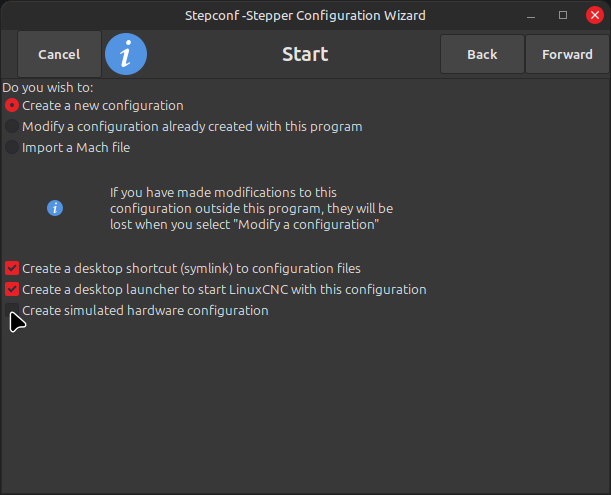Close the Stepconf wizard window
Image resolution: width=611 pixels, height=495 pixels.
pyautogui.click(x=595, y=15)
